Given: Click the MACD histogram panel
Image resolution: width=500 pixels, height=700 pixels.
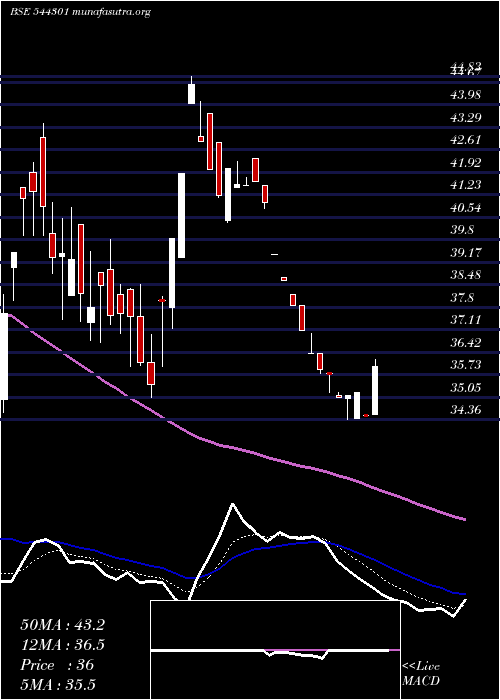Looking at the screenshot, I should click(275, 650).
